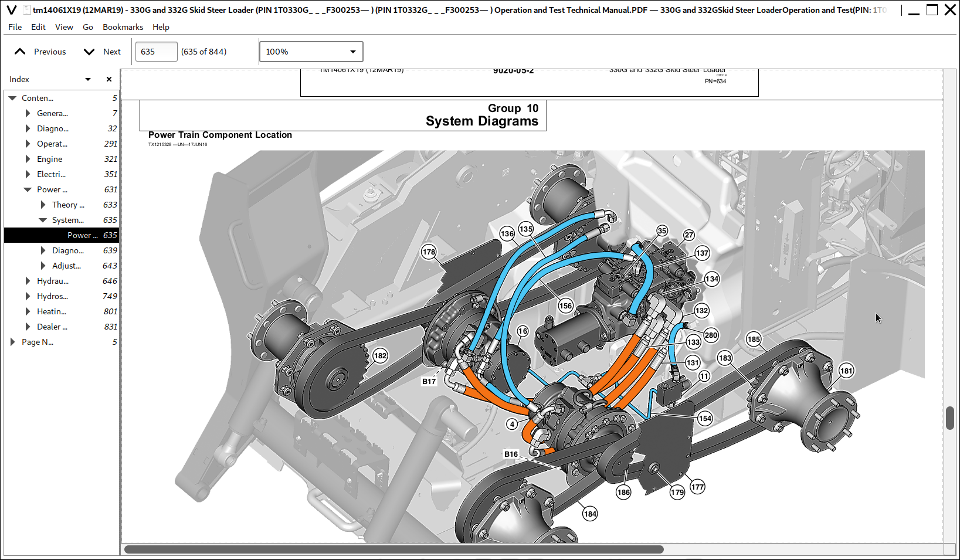The width and height of the screenshot is (960, 560).
Task: Click the Next page chevron icon
Action: click(x=88, y=52)
